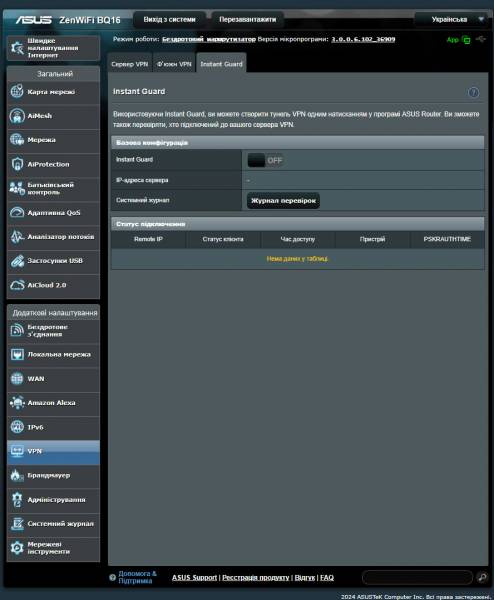Image resolution: width=494 pixels, height=600 pixels.
Task: Open the Мережеві інструменти tools icon
Action: [x=17, y=548]
